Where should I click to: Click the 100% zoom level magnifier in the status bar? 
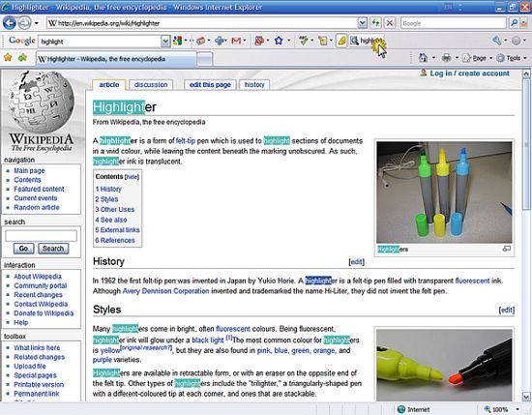[488, 409]
